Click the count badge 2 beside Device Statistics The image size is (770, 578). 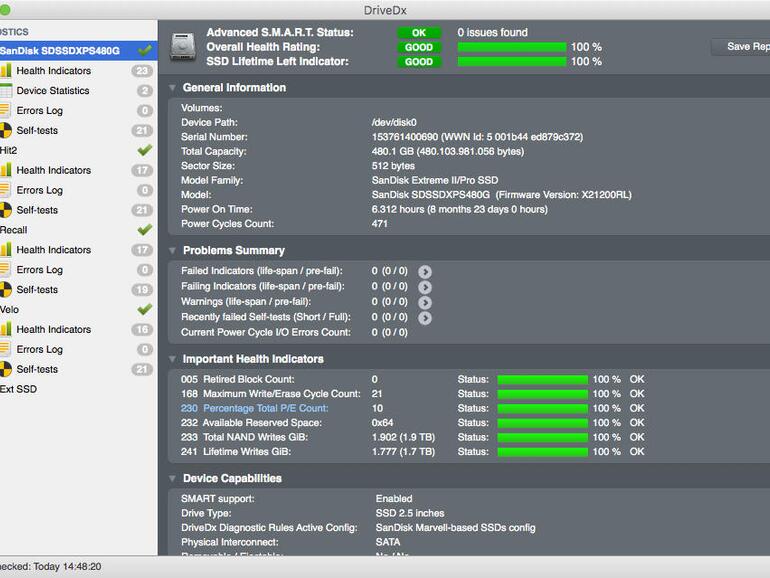point(144,91)
